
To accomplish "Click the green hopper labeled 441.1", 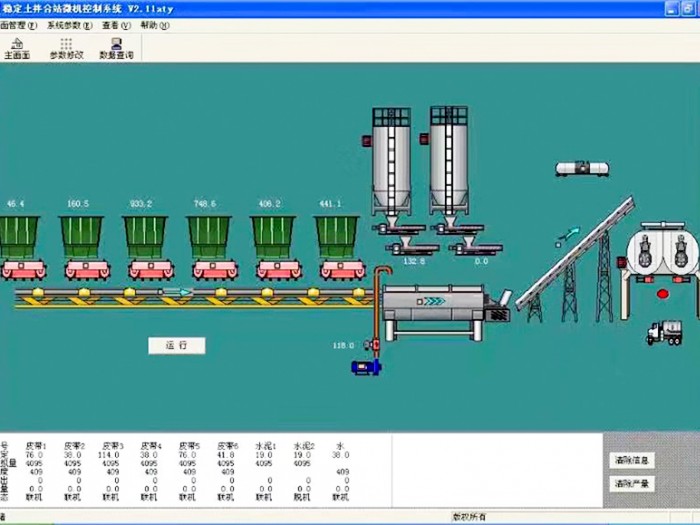I will (x=337, y=237).
